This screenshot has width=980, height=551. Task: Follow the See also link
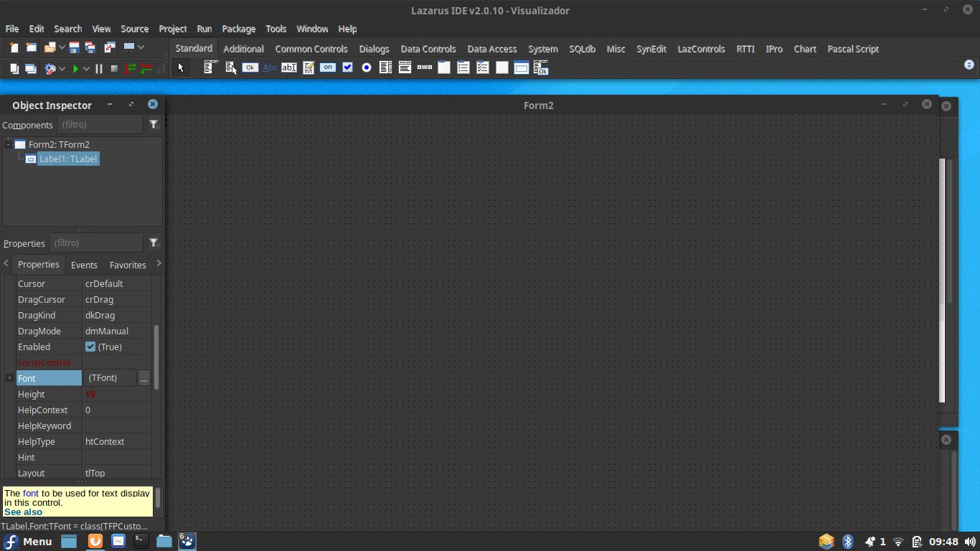23,512
